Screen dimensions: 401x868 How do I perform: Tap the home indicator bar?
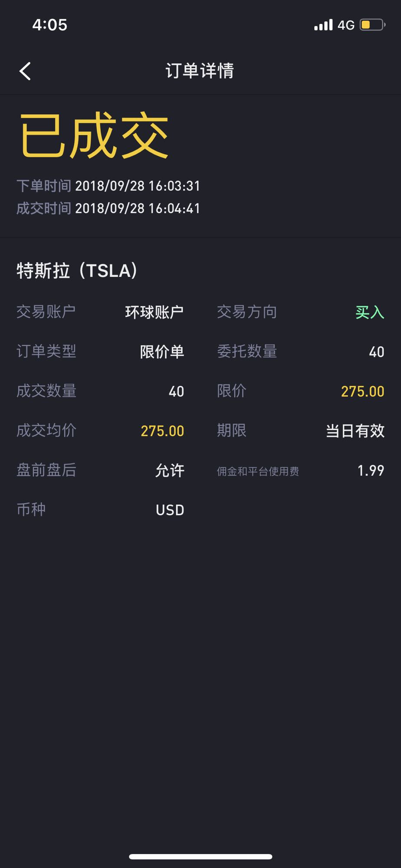click(200, 857)
